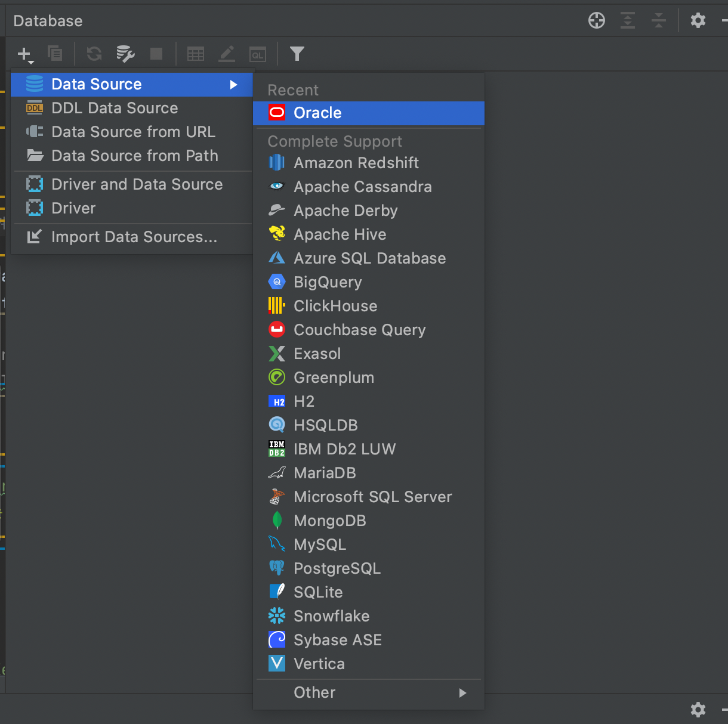The height and width of the screenshot is (724, 728).
Task: Select ClickHouse data source
Action: (369, 306)
